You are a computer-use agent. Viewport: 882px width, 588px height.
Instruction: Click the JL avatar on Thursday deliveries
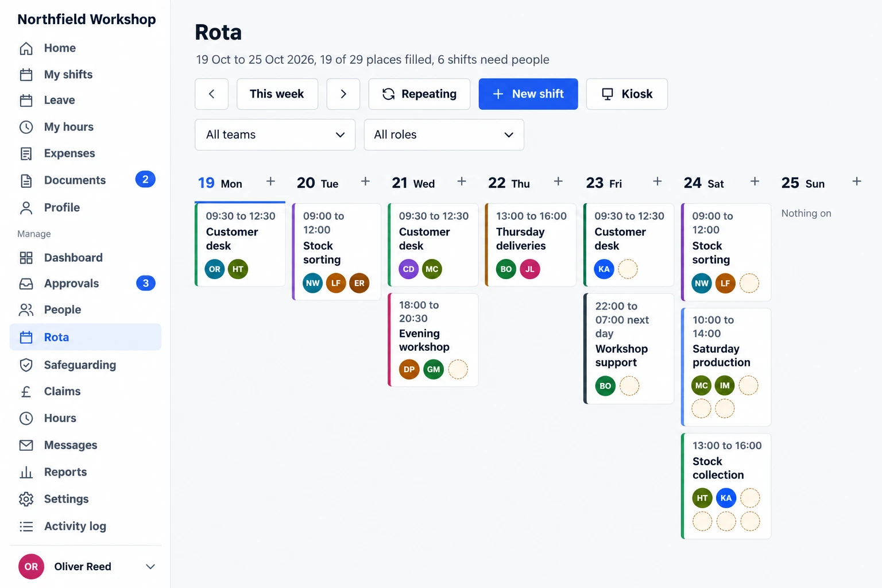(530, 269)
